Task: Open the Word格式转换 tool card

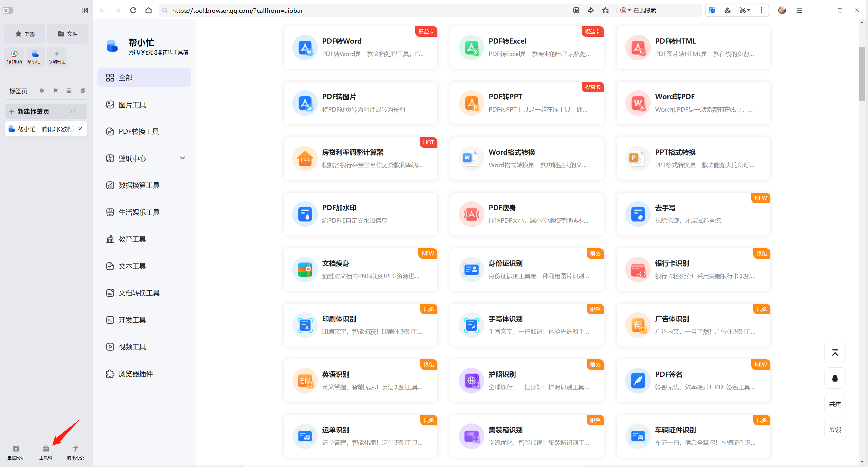Action: point(527,159)
